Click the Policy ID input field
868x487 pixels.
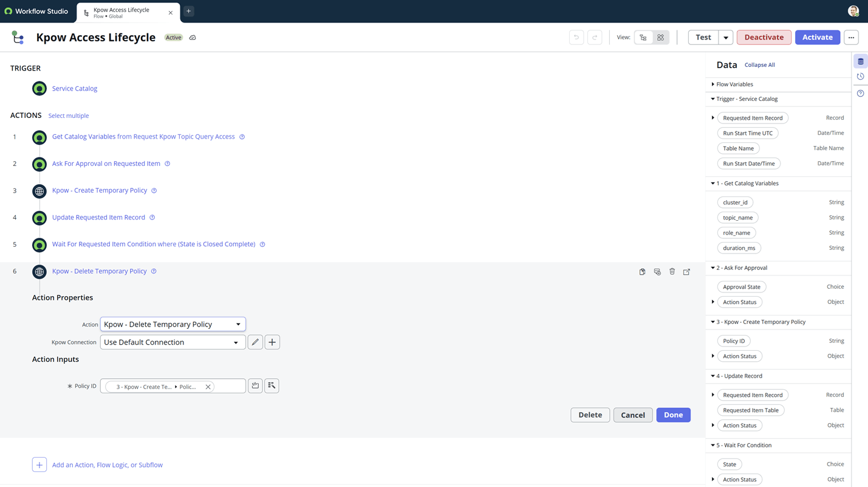173,386
